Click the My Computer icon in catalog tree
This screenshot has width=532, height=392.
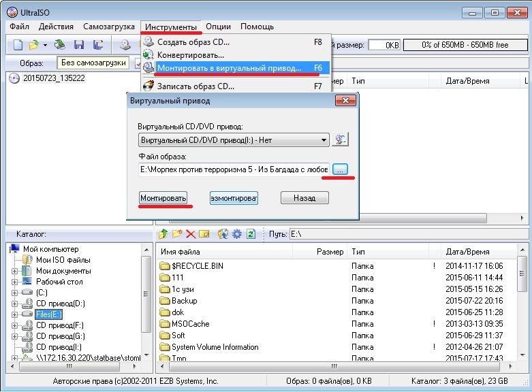point(14,249)
